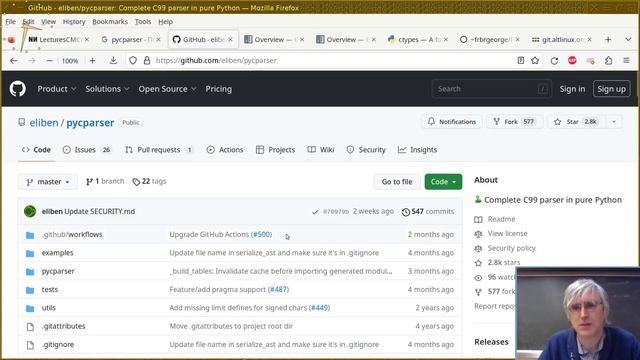Image resolution: width=640 pixels, height=360 pixels.
Task: Close the git.altlinux.org browser tab
Action: click(589, 40)
